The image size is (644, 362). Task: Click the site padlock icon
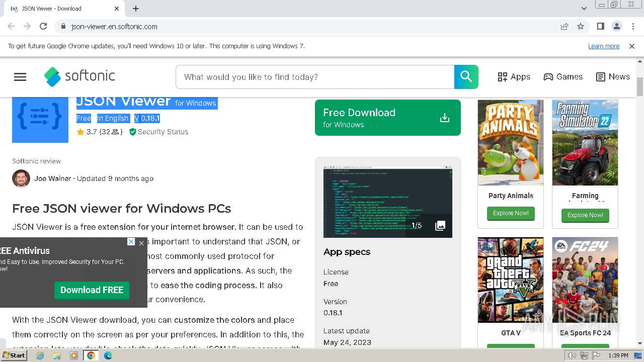(63, 27)
